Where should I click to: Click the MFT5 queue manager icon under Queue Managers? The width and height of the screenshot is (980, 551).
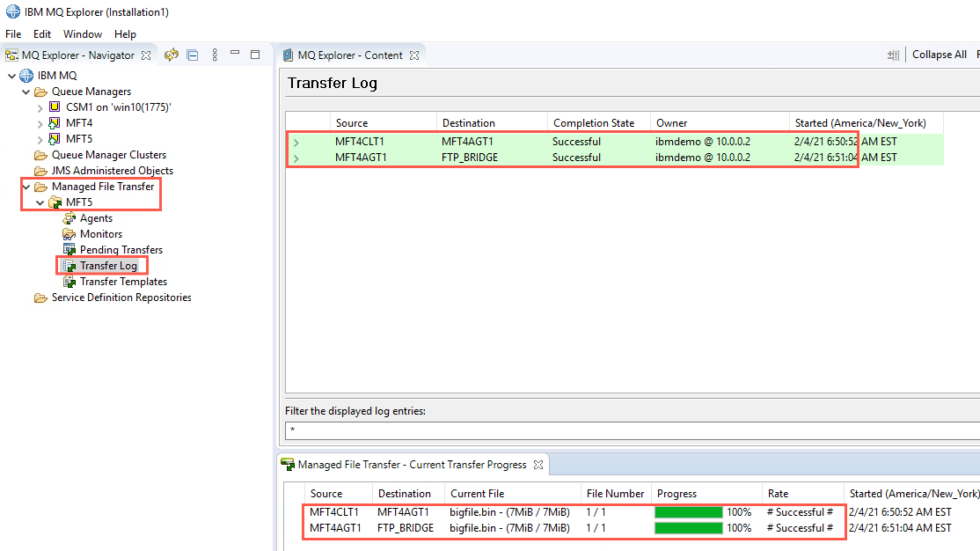55,139
